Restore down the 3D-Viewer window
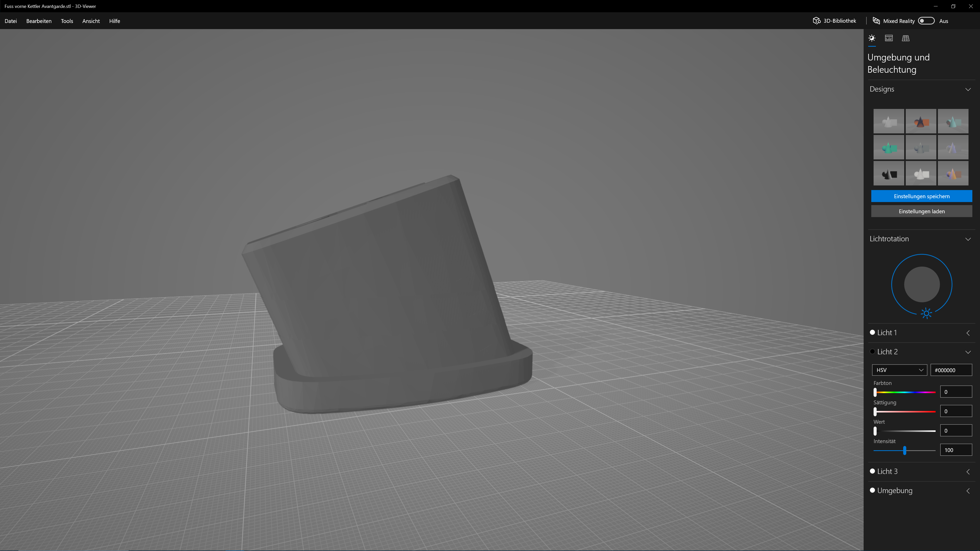This screenshot has height=551, width=980. [x=953, y=6]
